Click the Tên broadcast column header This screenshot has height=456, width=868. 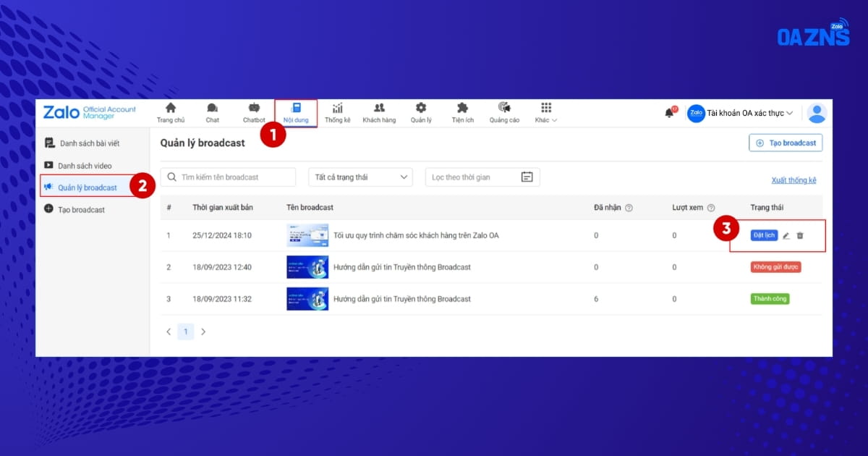point(310,208)
